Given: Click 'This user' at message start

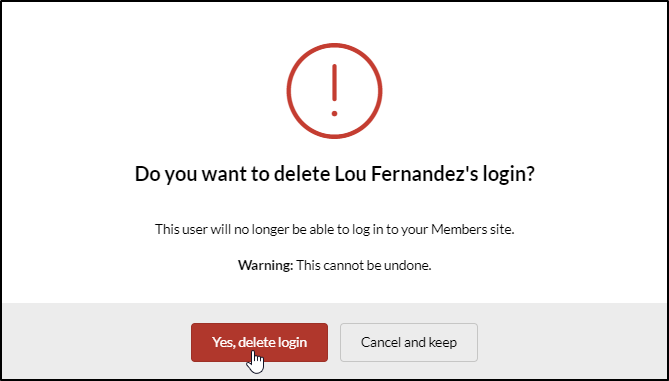Looking at the screenshot, I should click(x=180, y=230).
